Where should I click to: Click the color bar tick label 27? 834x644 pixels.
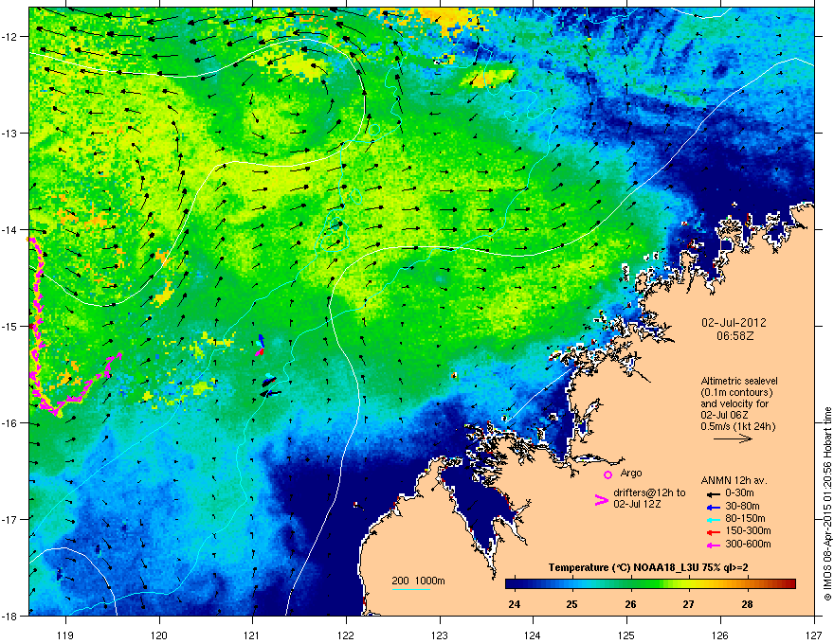(689, 604)
